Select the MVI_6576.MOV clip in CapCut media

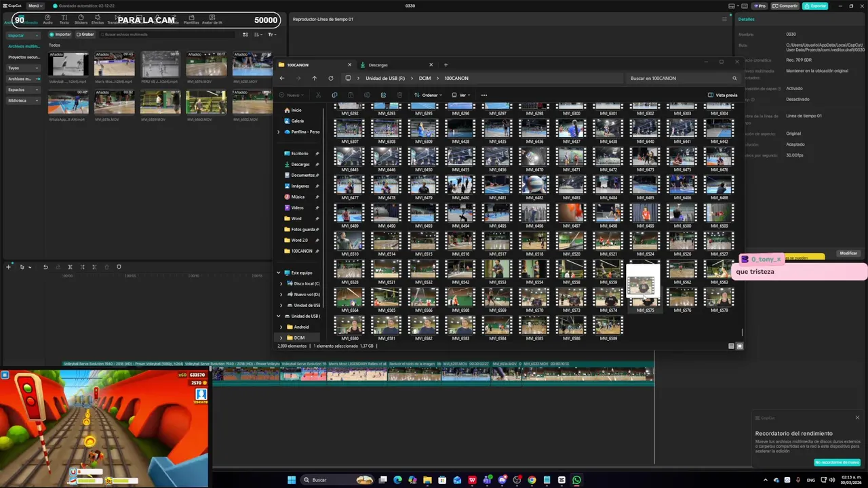tap(207, 66)
